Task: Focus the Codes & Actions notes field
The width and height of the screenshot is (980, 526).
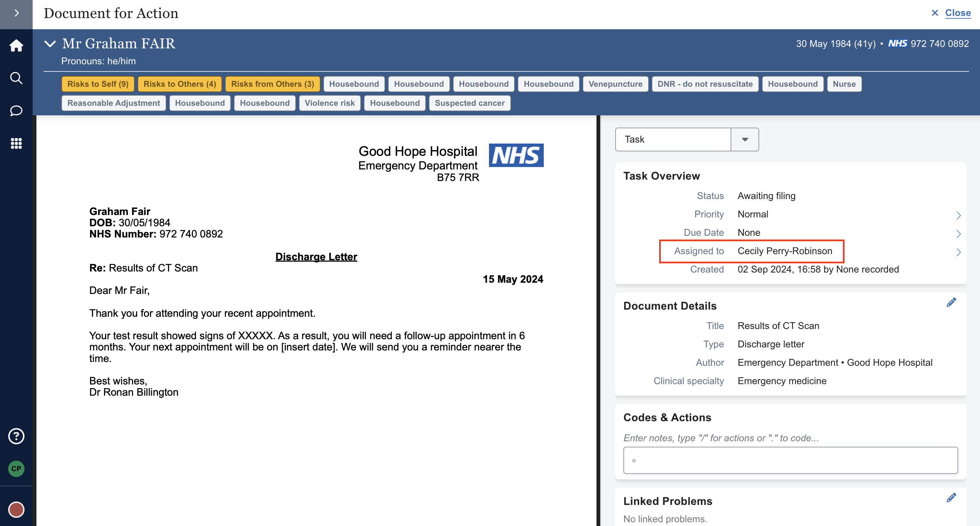Action: tap(790, 460)
